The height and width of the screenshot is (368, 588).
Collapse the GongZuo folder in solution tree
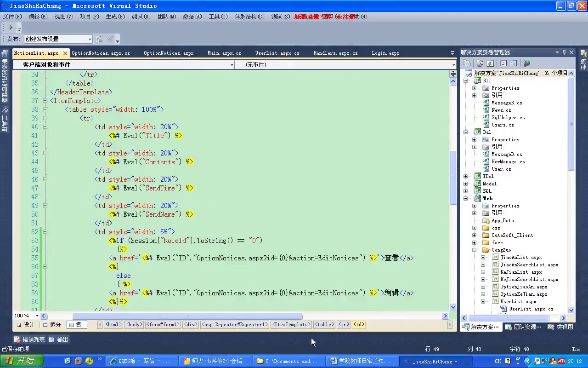[x=474, y=250]
